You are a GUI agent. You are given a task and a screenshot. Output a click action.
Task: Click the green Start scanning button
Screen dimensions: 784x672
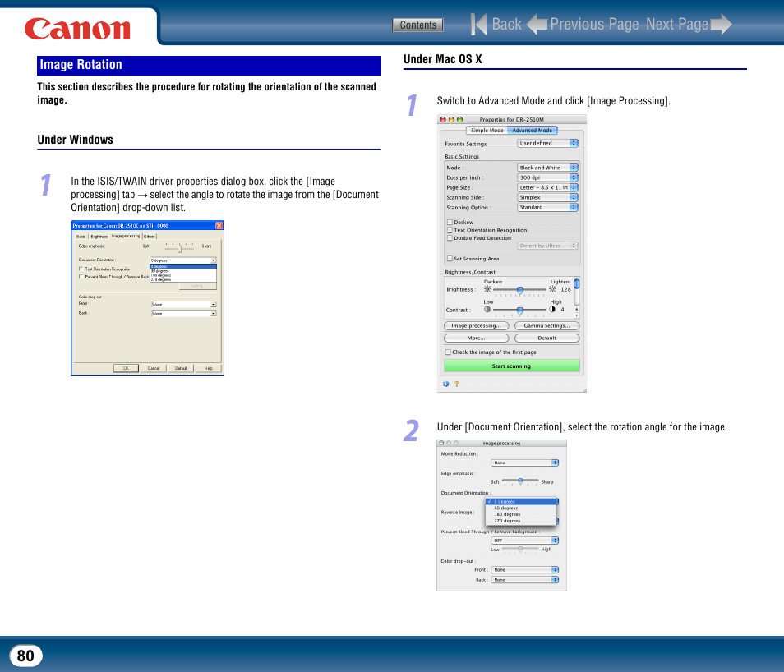point(511,366)
